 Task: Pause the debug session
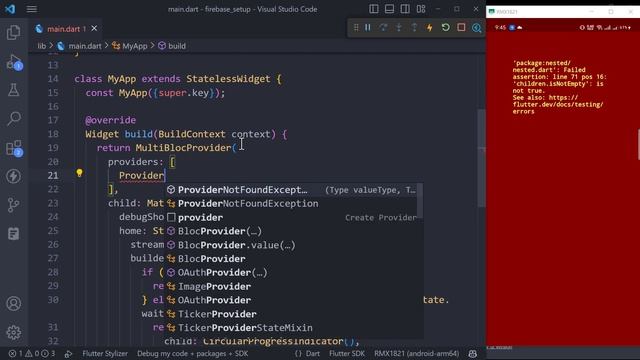368,27
